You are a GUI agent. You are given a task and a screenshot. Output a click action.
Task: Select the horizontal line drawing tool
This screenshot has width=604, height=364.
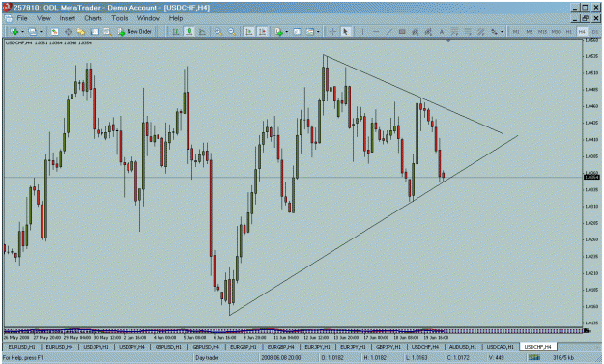[x=376, y=32]
